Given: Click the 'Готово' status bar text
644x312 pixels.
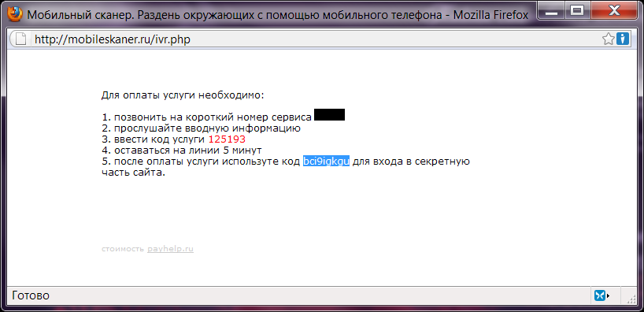Looking at the screenshot, I should pyautogui.click(x=31, y=295).
